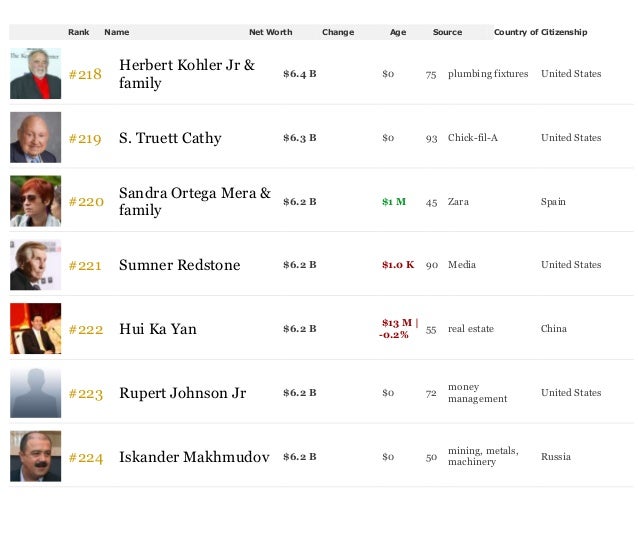Sort by Net Worth column header
Screen dimensions: 638x540
pyautogui.click(x=271, y=32)
